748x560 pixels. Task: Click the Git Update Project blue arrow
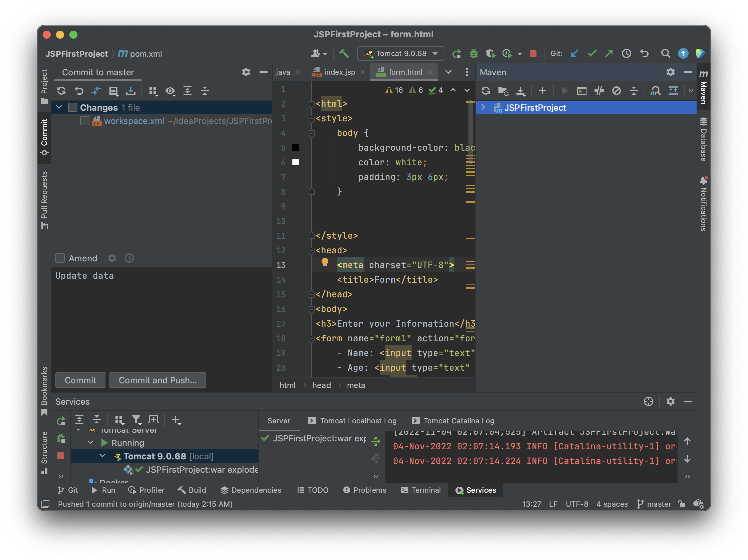coord(574,53)
